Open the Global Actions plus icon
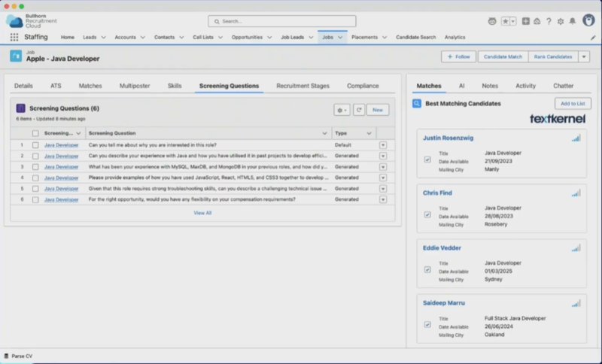 pos(525,21)
